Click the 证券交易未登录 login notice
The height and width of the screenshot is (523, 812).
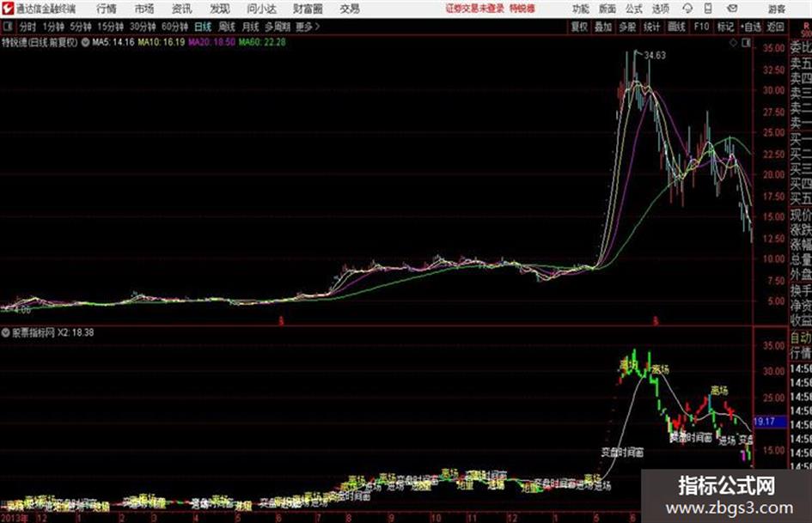tap(475, 9)
